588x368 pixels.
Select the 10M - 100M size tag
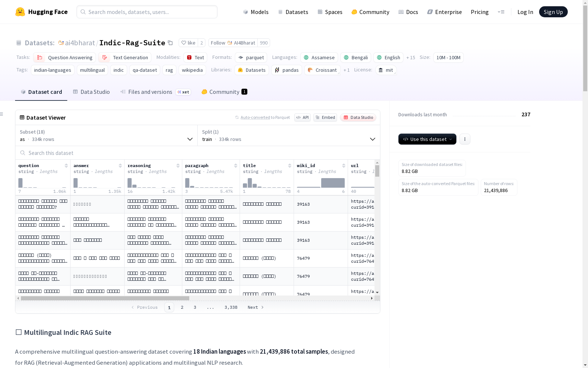(448, 57)
